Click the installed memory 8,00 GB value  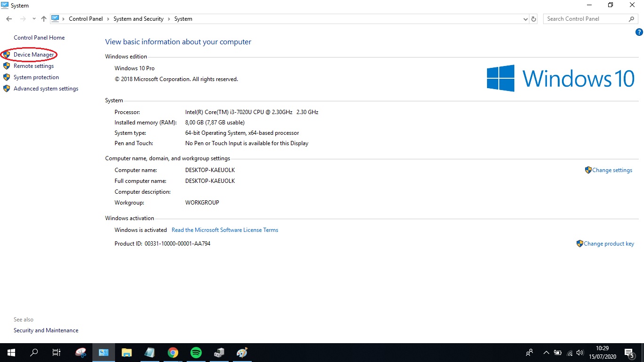[x=215, y=123]
